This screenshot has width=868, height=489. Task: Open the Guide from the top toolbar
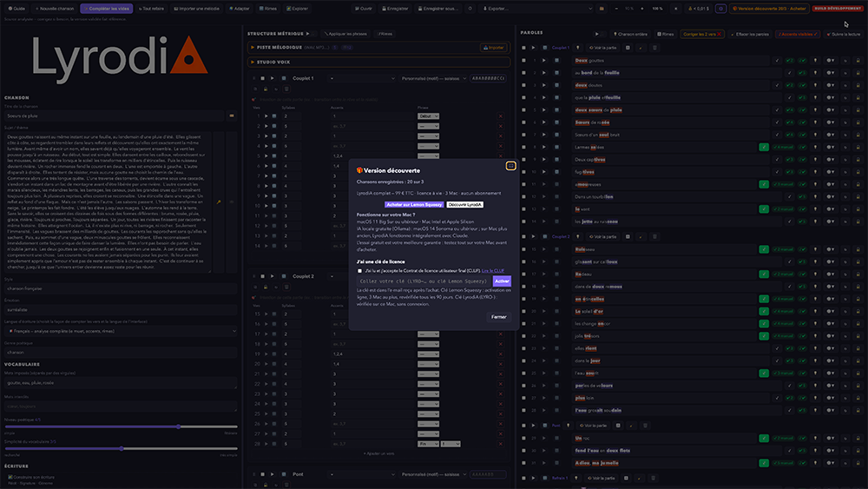coord(16,9)
